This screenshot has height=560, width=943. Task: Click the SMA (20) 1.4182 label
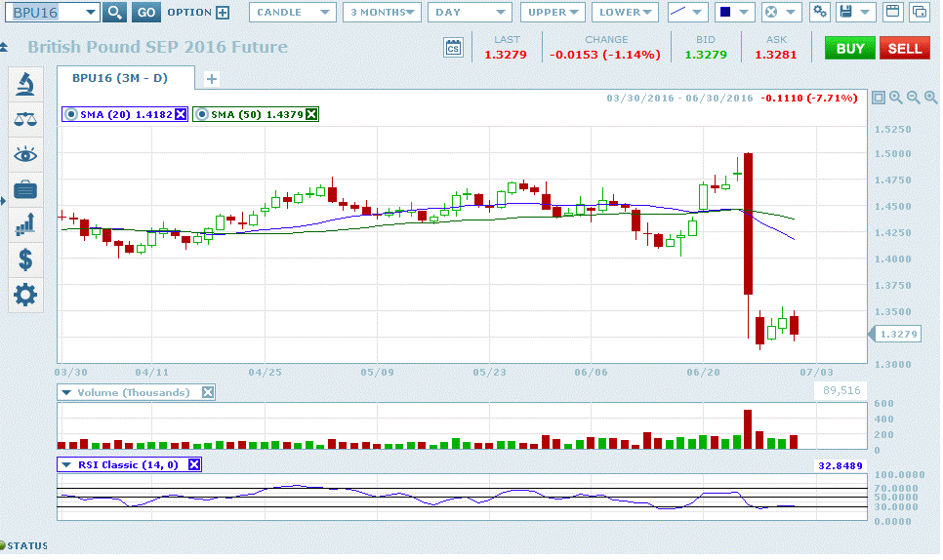click(126, 114)
